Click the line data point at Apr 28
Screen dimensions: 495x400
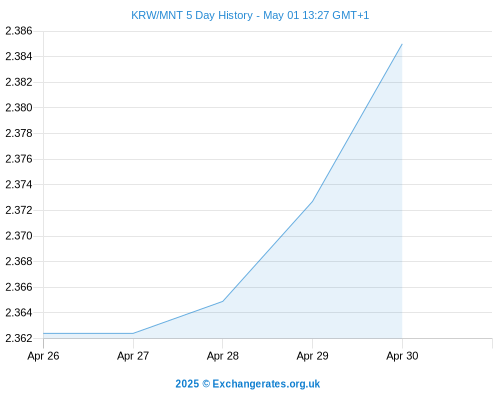(223, 301)
